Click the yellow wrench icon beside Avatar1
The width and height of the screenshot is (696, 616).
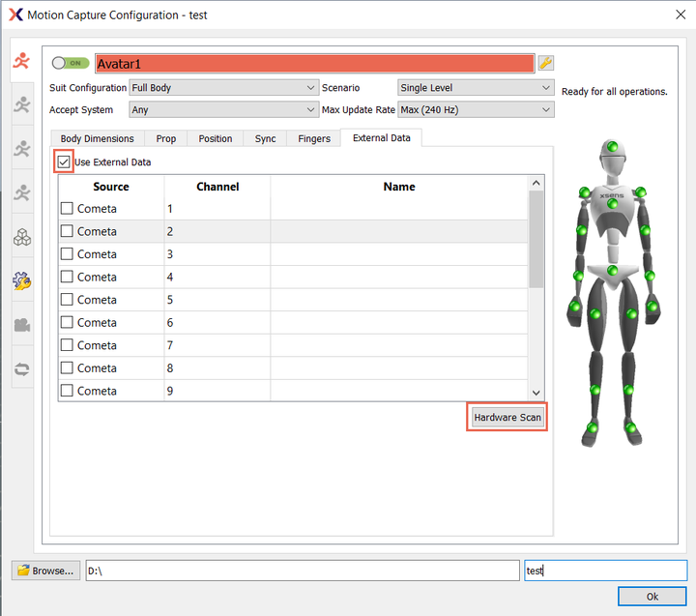[x=545, y=63]
